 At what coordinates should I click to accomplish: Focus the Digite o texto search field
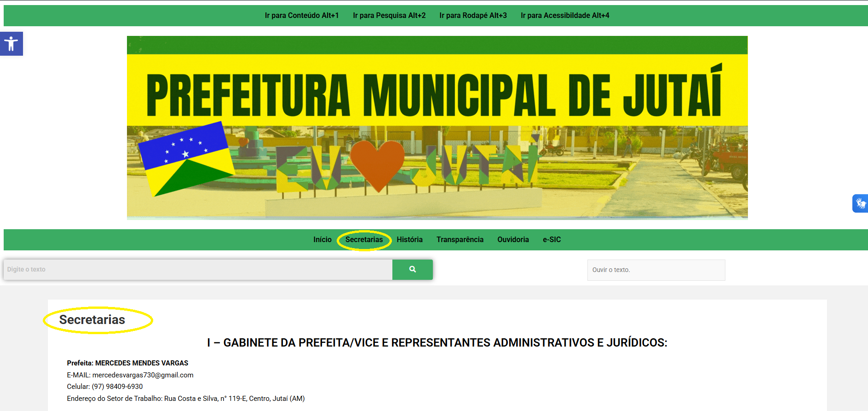coord(198,270)
